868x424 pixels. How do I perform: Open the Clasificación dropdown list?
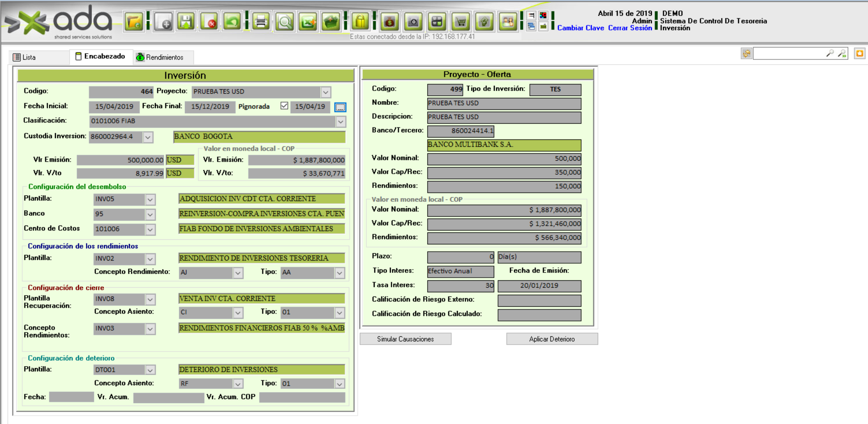pyautogui.click(x=340, y=121)
